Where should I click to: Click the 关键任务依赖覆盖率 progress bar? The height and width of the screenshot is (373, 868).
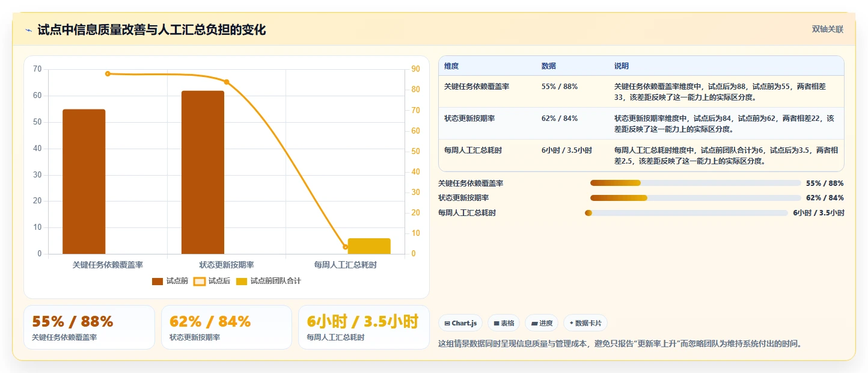[695, 183]
